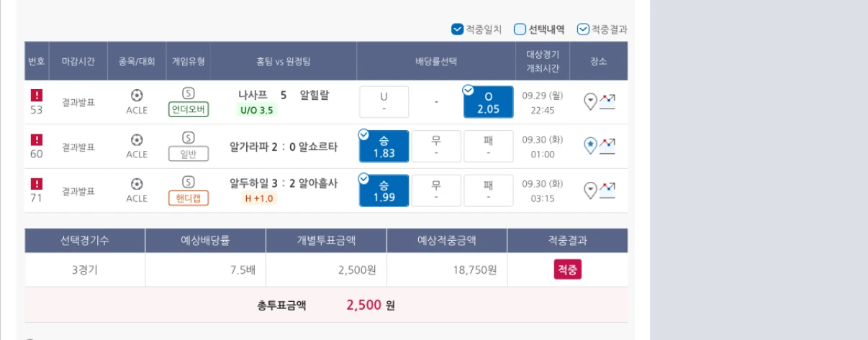Screen dimensions: 868x340
Task: Select 패 lose option for match 71
Action: (489, 190)
